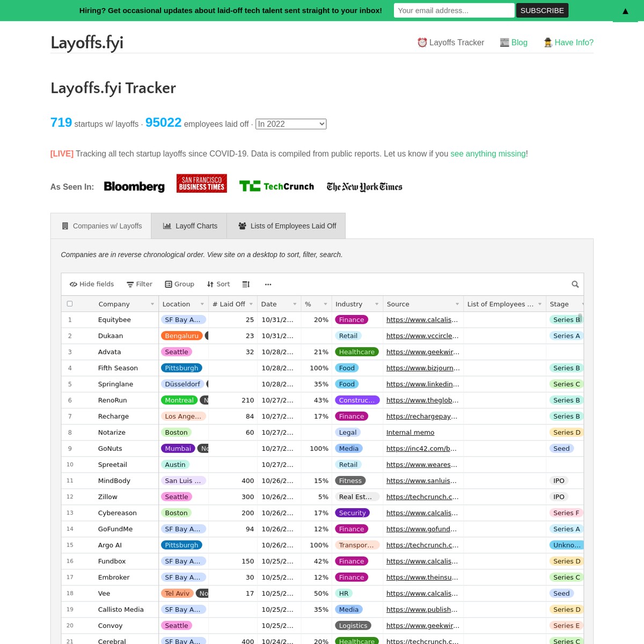Click the Bloomberg logo

(134, 186)
